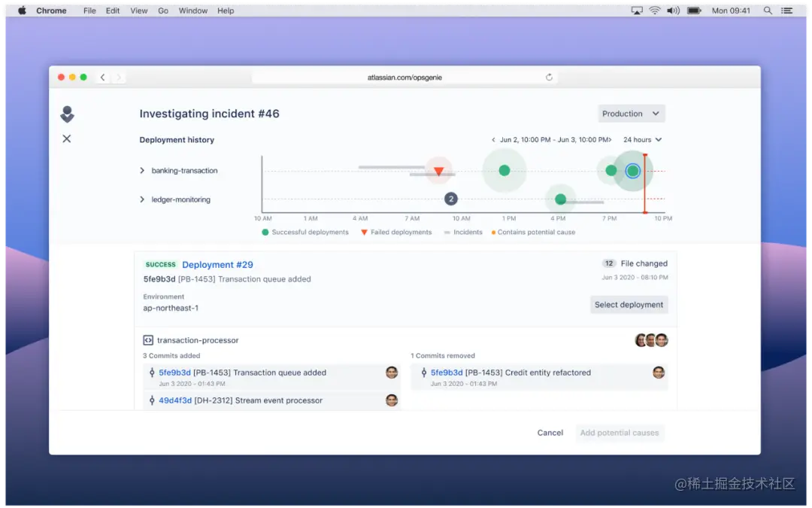
Task: Open Spotlight search magnifier icon
Action: pyautogui.click(x=768, y=11)
